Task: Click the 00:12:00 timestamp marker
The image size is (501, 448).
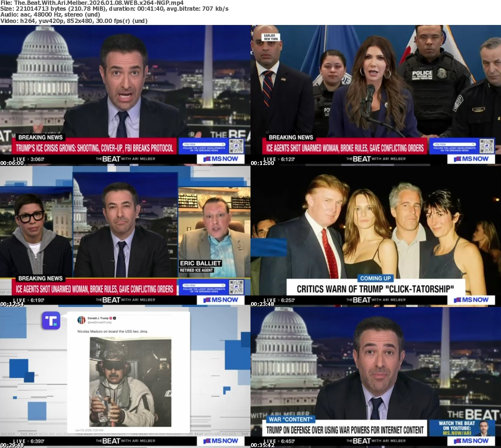Action: tap(262, 163)
